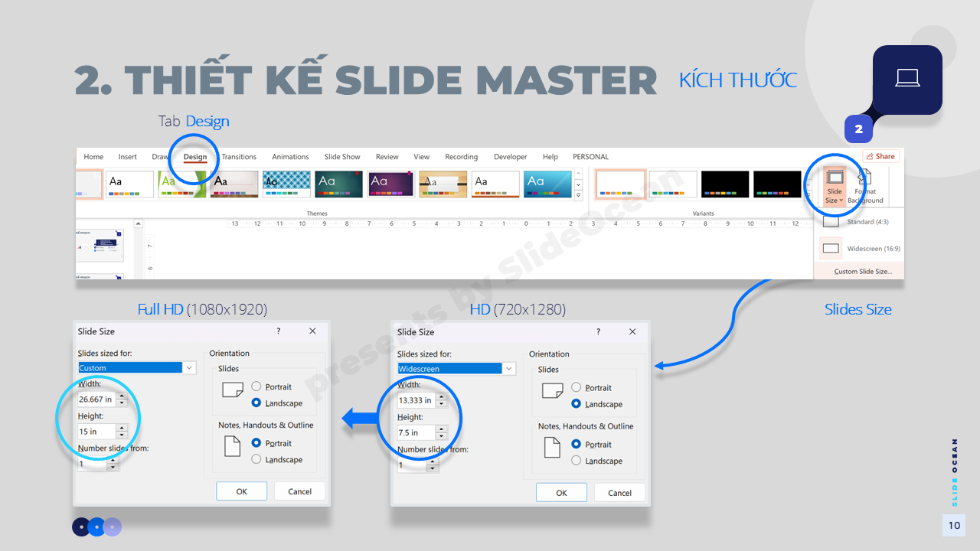Image resolution: width=980 pixels, height=551 pixels.
Task: Choose Widescreen (16:9) slide size option
Action: (x=859, y=249)
